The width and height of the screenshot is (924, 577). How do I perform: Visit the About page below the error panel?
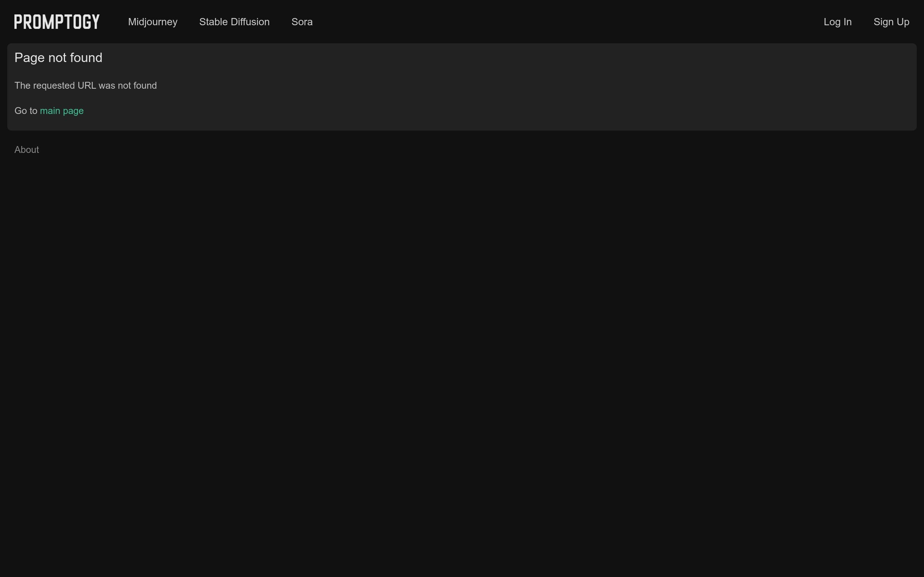click(x=27, y=150)
